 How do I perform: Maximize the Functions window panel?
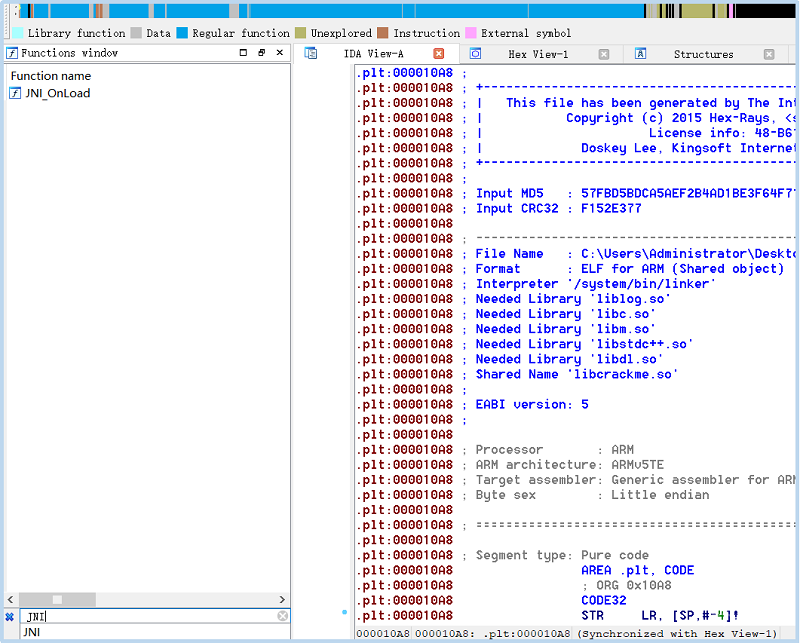tap(243, 53)
